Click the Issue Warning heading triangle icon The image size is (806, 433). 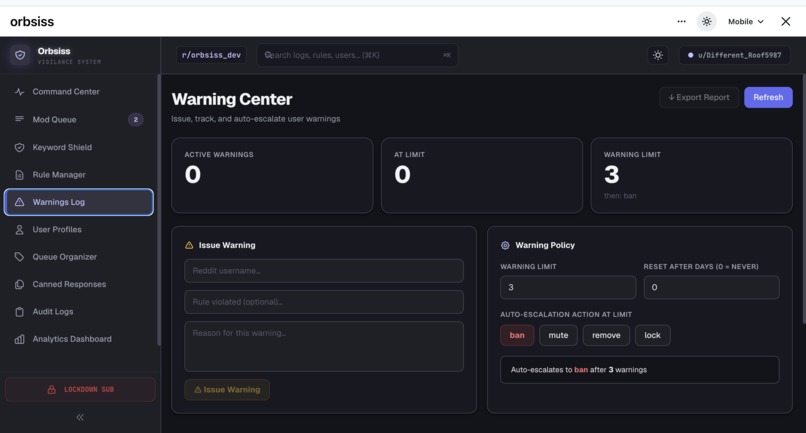[x=189, y=245]
